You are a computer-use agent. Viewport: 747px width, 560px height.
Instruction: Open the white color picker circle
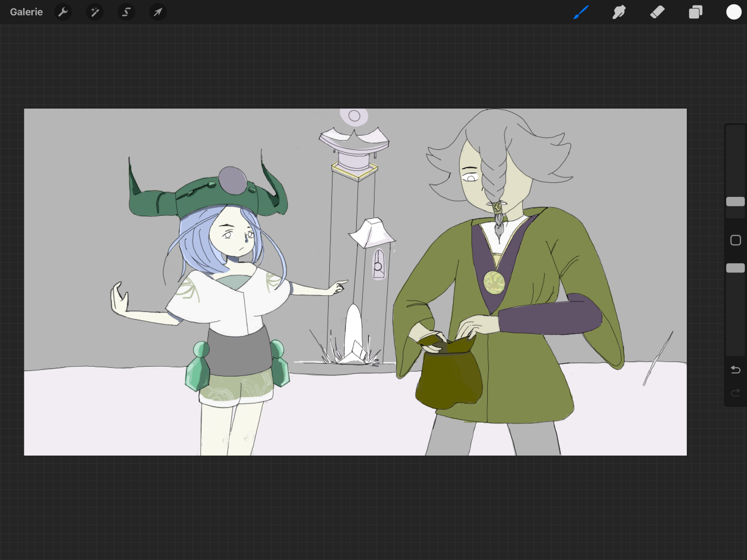734,12
